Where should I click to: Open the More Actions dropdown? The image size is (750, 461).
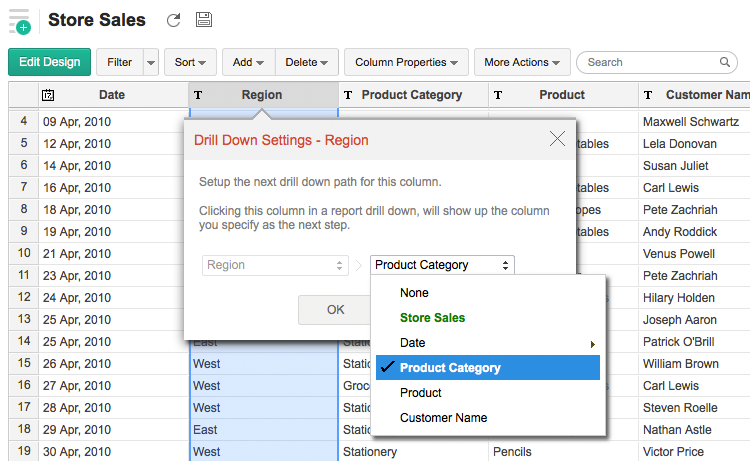pyautogui.click(x=521, y=62)
